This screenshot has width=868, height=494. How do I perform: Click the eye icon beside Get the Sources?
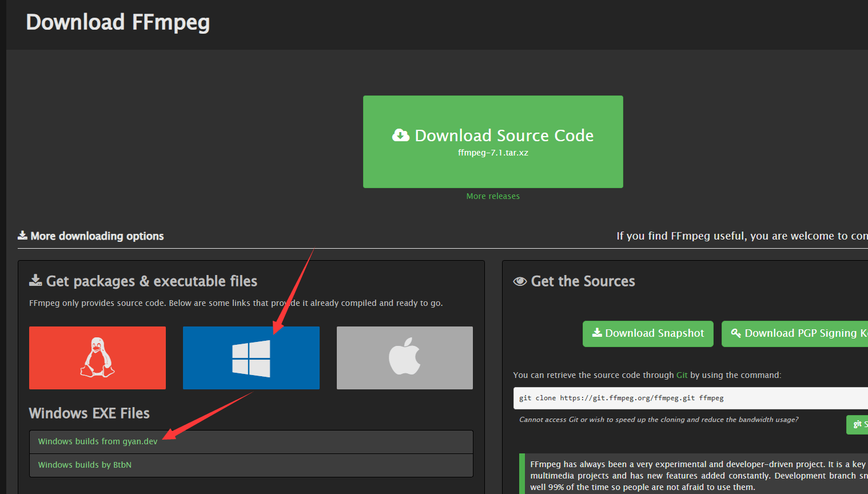point(520,281)
